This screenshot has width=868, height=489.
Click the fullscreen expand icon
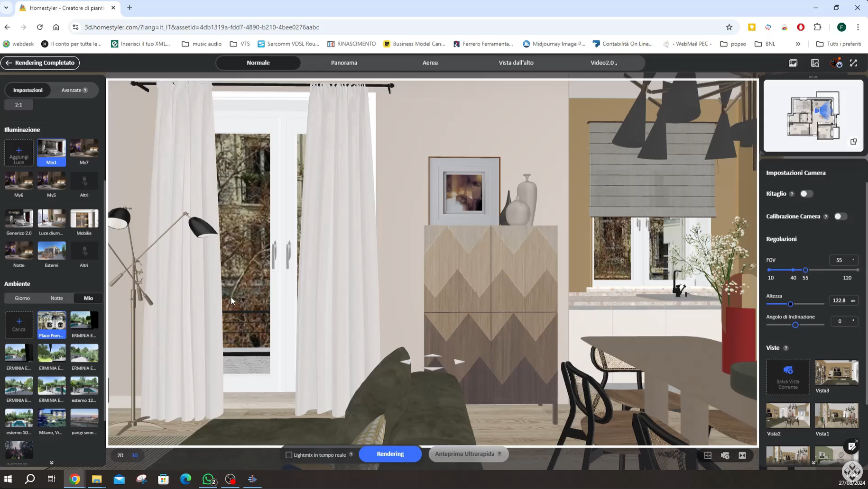click(x=853, y=63)
